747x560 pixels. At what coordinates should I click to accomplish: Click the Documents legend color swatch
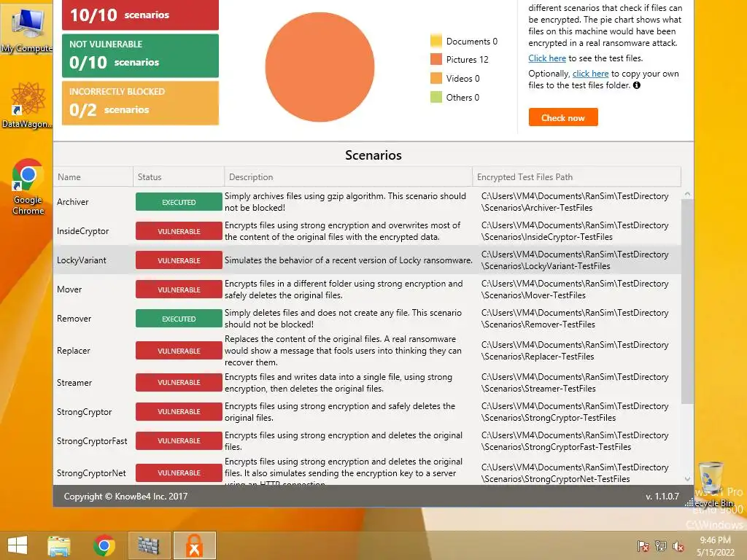(x=436, y=41)
